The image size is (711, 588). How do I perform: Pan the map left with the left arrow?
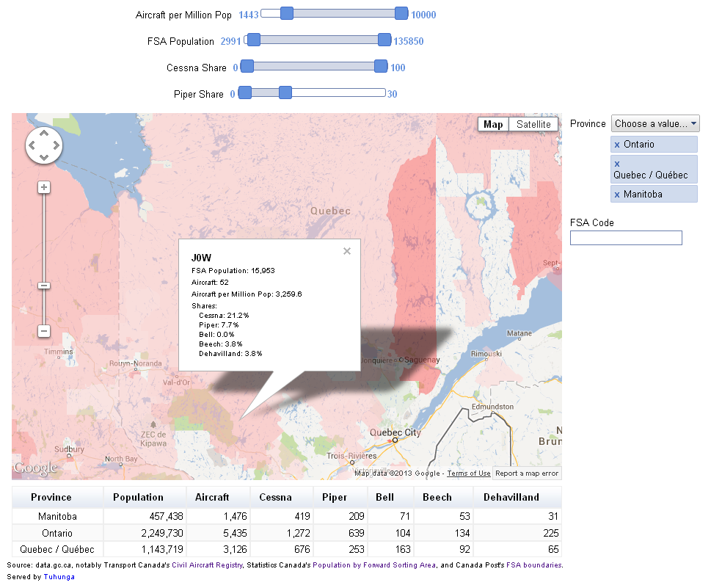tap(32, 145)
